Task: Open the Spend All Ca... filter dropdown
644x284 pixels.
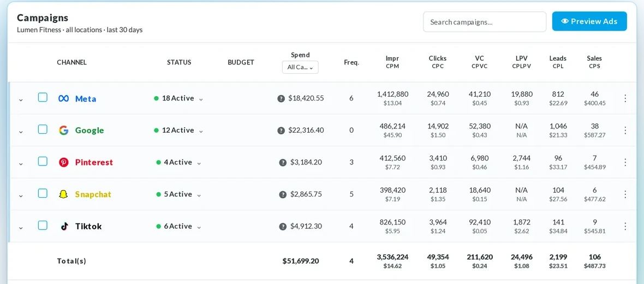Action: 300,67
